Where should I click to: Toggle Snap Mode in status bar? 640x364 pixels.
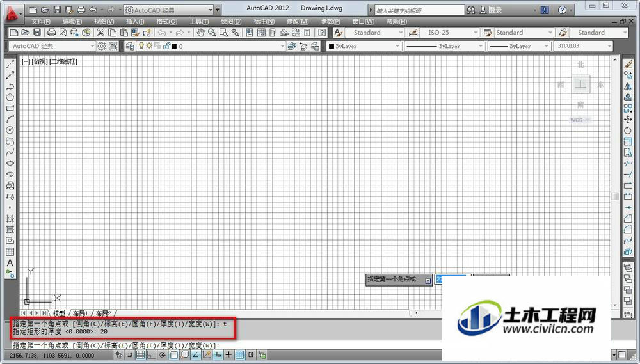tap(129, 354)
